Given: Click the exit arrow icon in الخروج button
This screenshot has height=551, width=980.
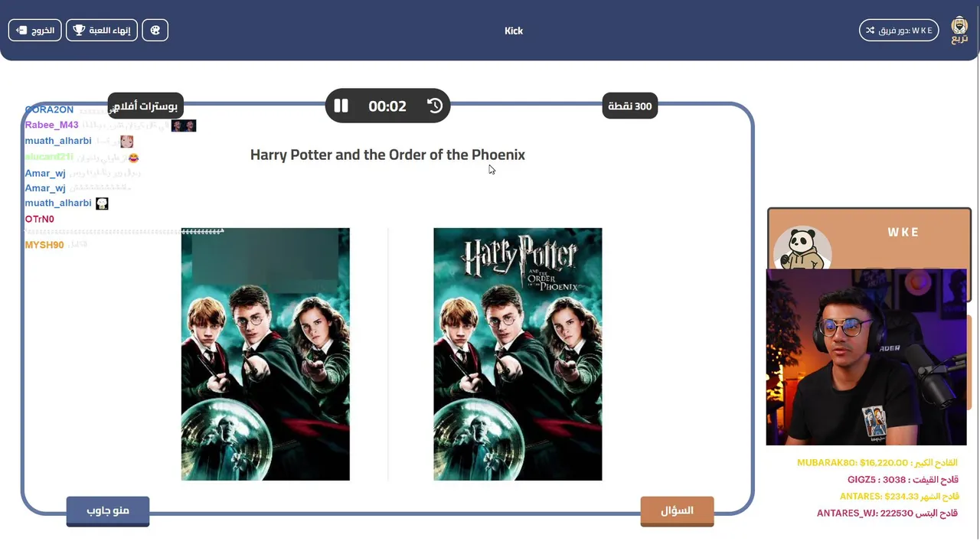Looking at the screenshot, I should tap(21, 31).
